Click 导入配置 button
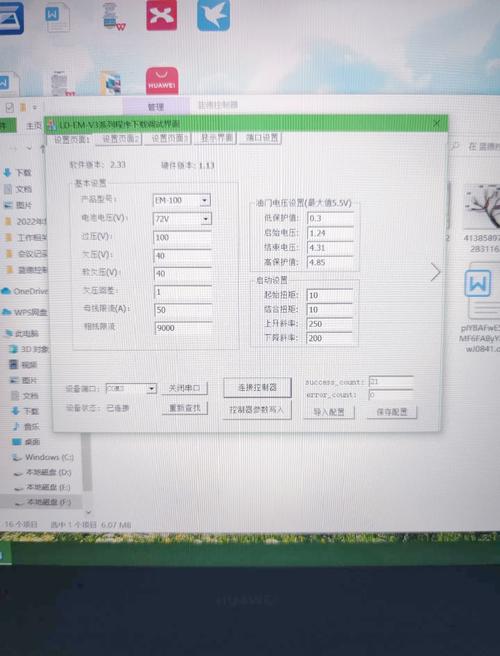The width and height of the screenshot is (500, 656). tap(329, 412)
